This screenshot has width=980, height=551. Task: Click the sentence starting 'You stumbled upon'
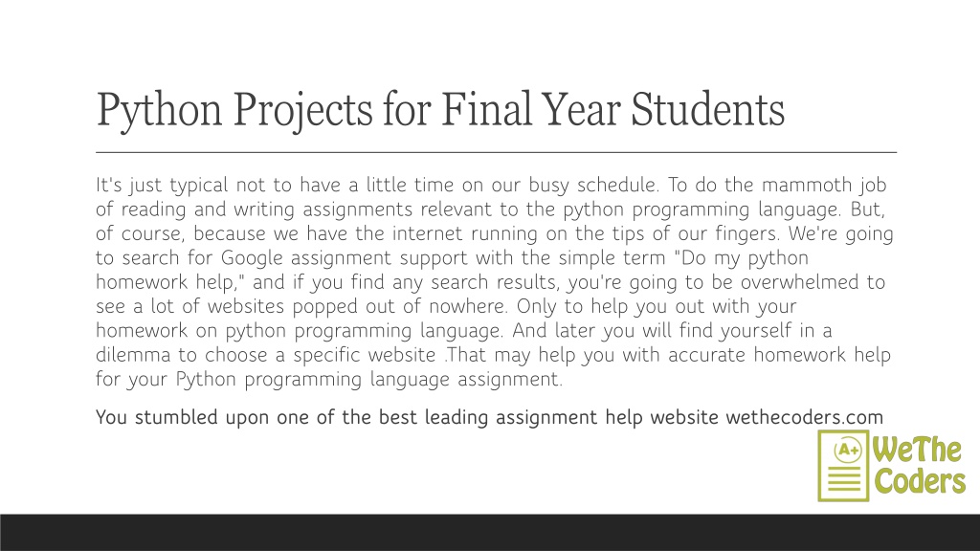click(489, 417)
